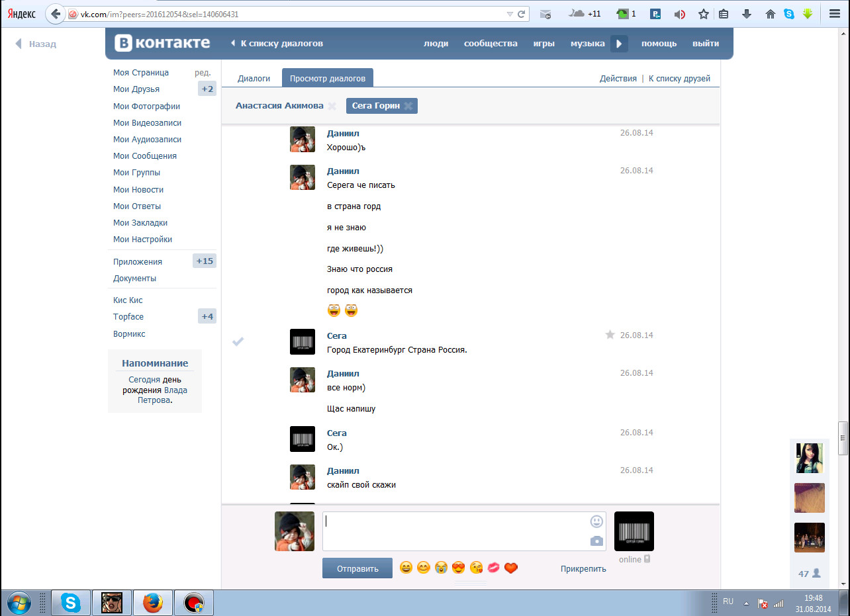Insert the heart-eyes emoji
The width and height of the screenshot is (850, 616).
pos(458,568)
